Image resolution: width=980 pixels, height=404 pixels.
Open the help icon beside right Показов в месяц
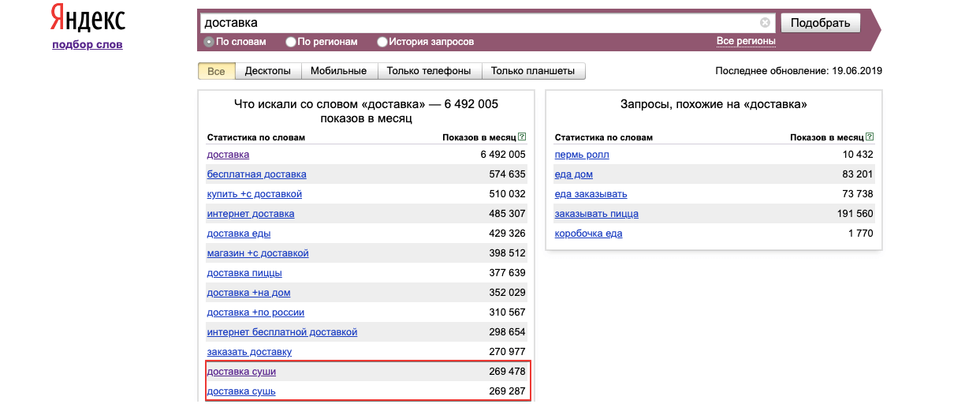coord(870,137)
